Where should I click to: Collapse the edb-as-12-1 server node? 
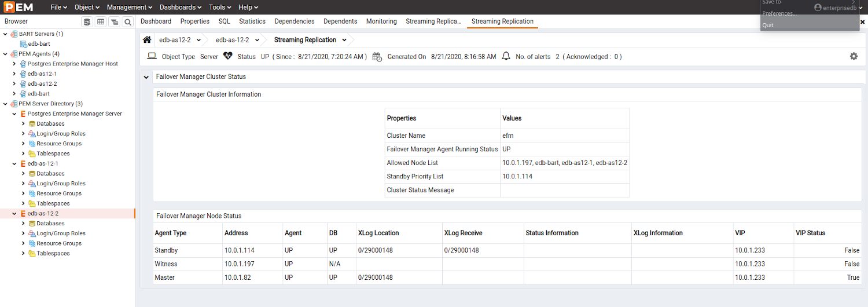click(14, 163)
